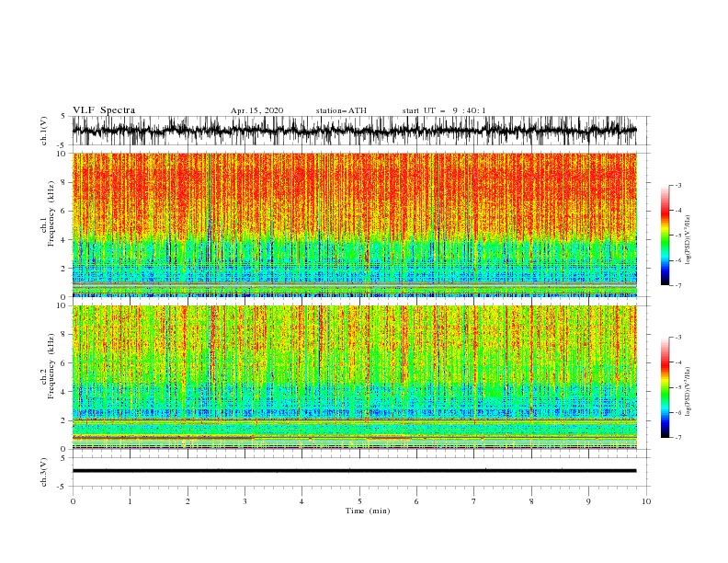The image size is (728, 563).
Task: Click time axis tick label "6"
Action: click(x=416, y=501)
